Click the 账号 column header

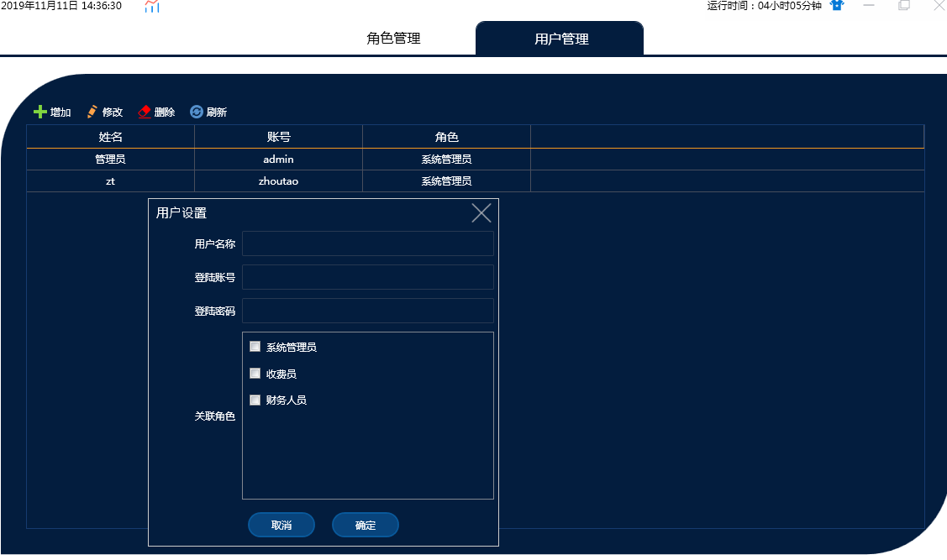click(278, 137)
